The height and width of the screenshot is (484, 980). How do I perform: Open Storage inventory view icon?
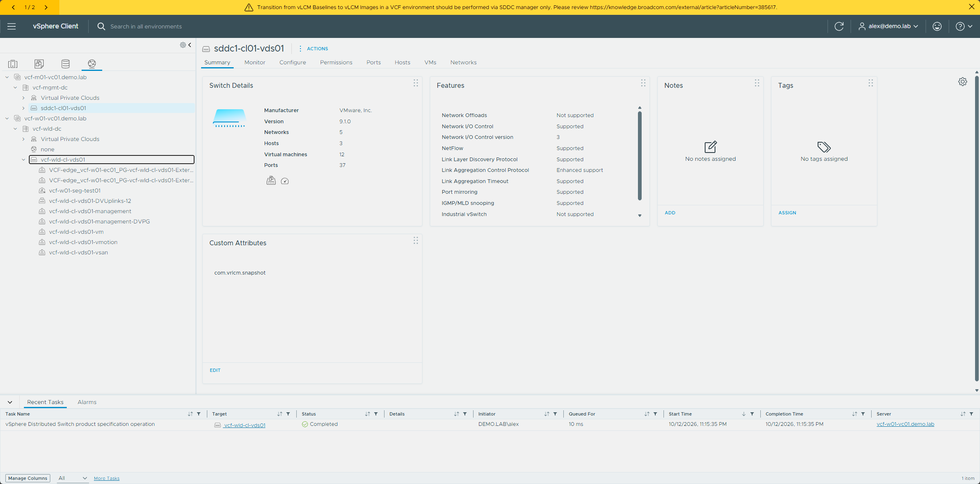66,64
